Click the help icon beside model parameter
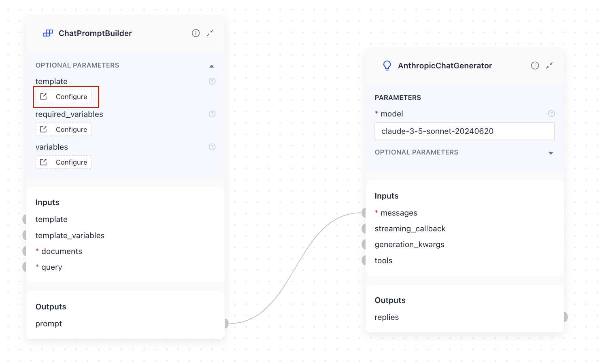This screenshot has width=604, height=364. [551, 114]
